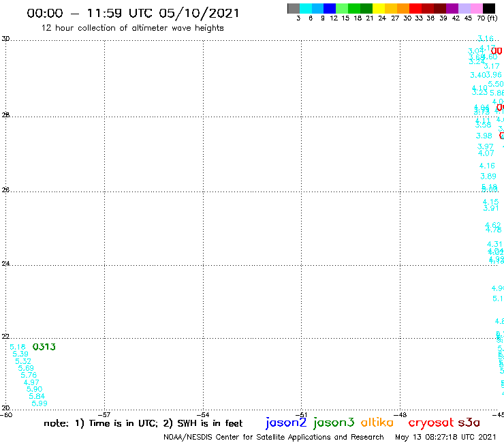
Task: Select the NOAA/NESDIS Center credit line
Action: (x=274, y=438)
